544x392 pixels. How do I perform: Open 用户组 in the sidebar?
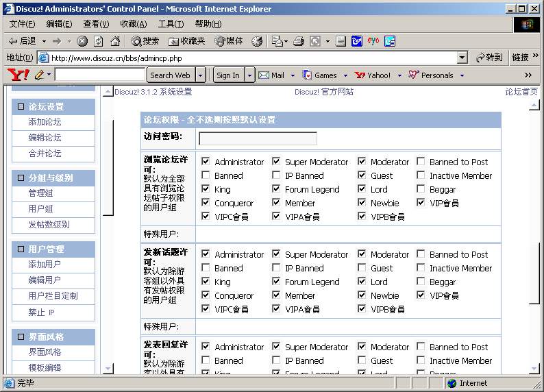click(x=40, y=209)
